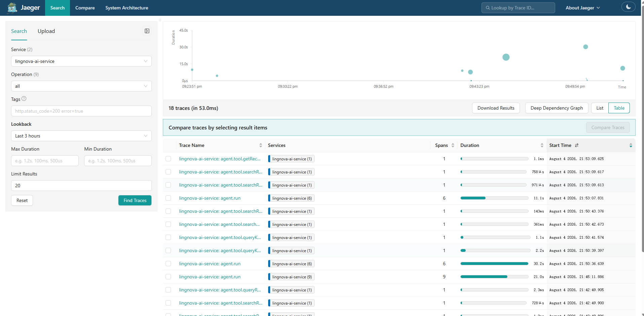
Task: Open the Compare page in top navigation
Action: pyautogui.click(x=85, y=8)
